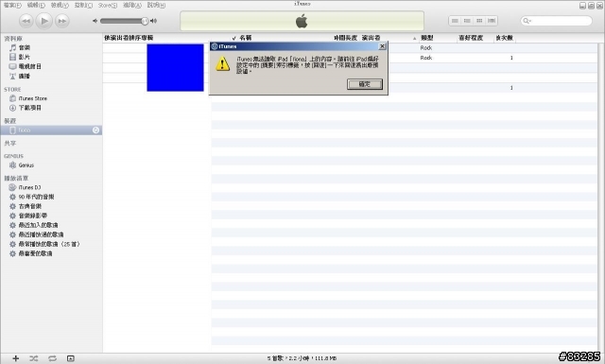Click the high-volume speaker icon
The image size is (605, 364).
point(153,21)
